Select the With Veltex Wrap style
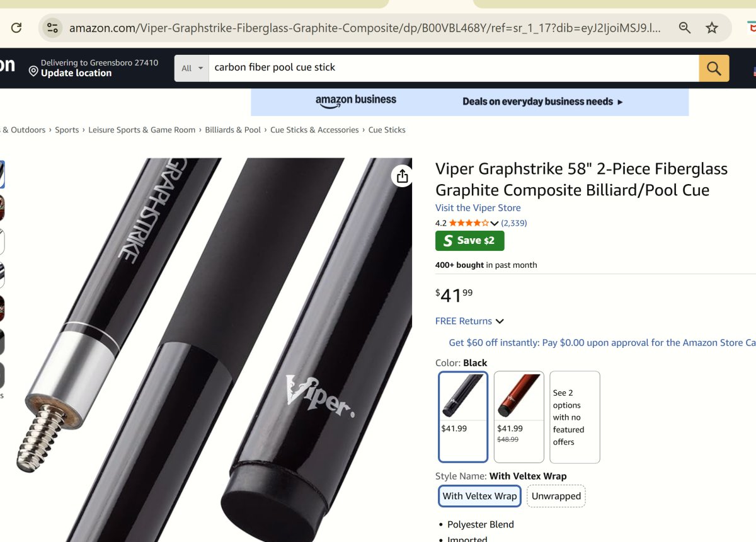 click(x=479, y=496)
